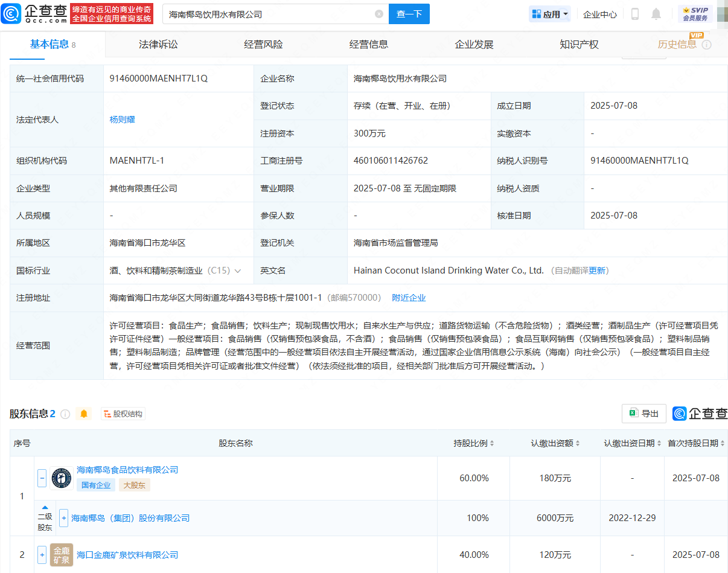Collapse 海南椰岛食品饮料有限公司 shareholder row
Screen dimensions: 728x573
[x=42, y=478]
